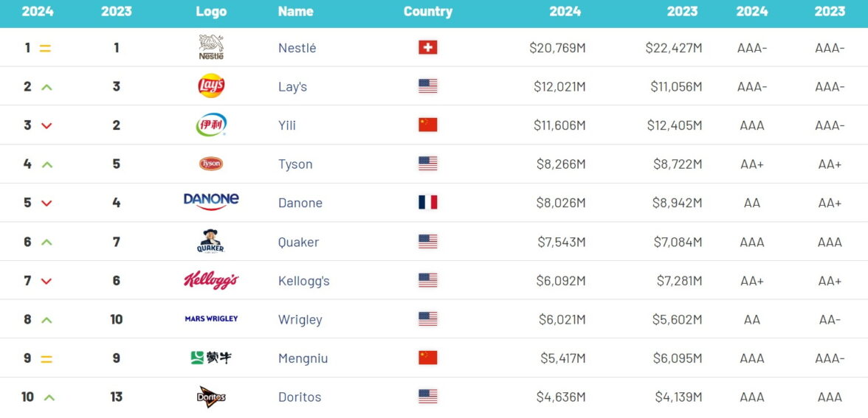Open the Wrigley brand name link

300,319
